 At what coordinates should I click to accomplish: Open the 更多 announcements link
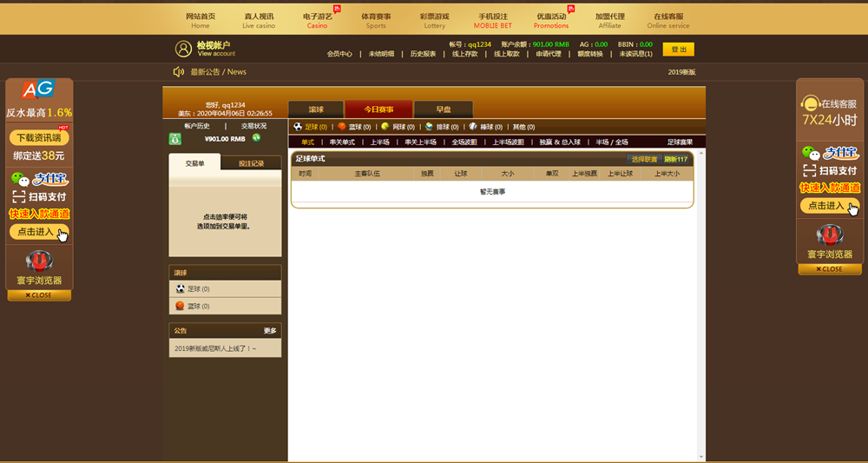(270, 331)
